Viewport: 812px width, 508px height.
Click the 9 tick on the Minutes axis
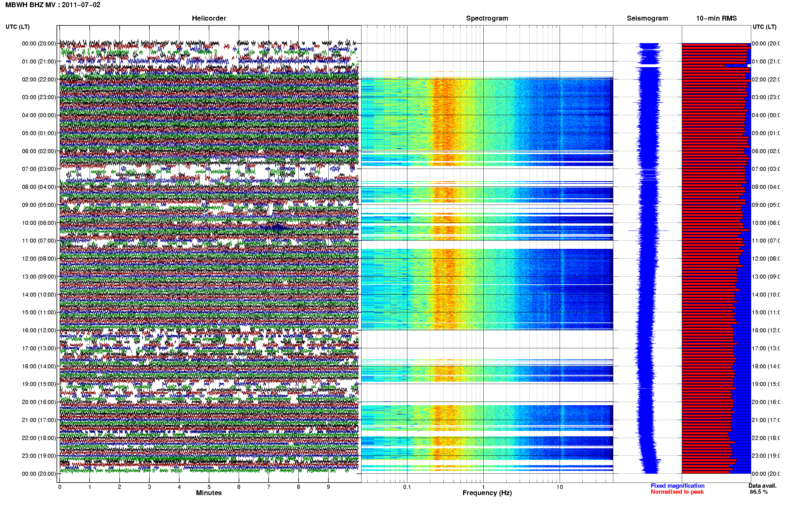[x=328, y=487]
